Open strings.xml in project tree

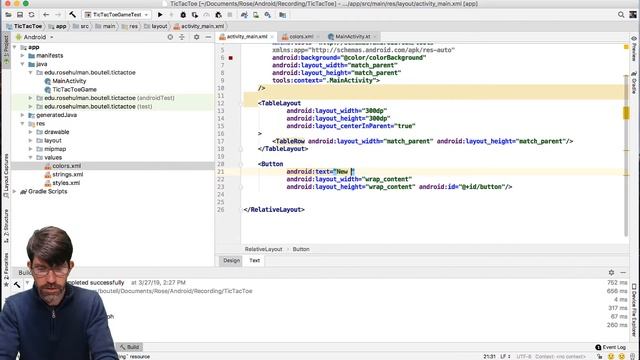67,174
